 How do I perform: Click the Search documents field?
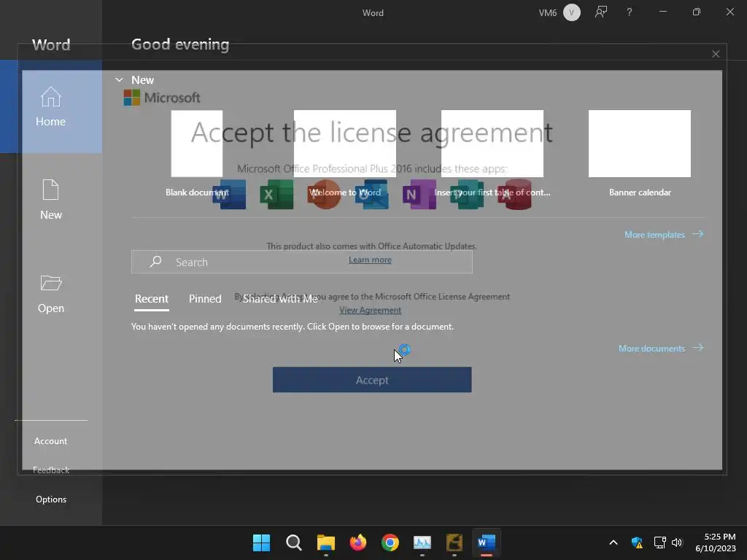click(x=302, y=262)
